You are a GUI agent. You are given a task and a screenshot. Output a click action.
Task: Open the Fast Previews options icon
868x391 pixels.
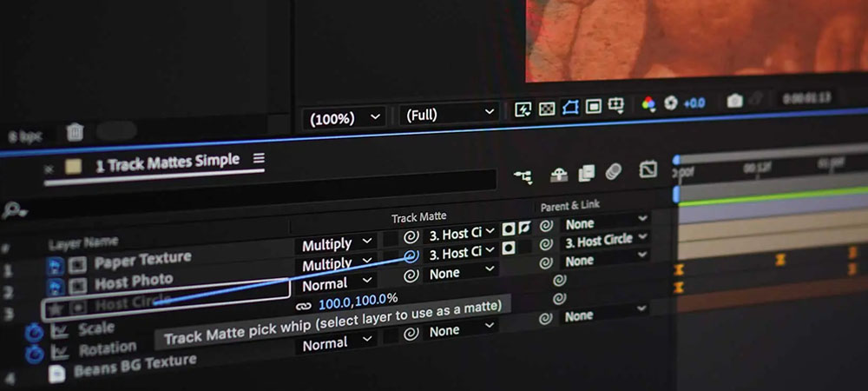pos(523,109)
